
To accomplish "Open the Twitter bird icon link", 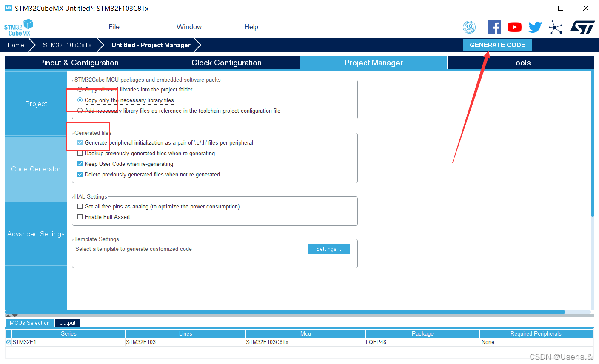I will pos(535,27).
